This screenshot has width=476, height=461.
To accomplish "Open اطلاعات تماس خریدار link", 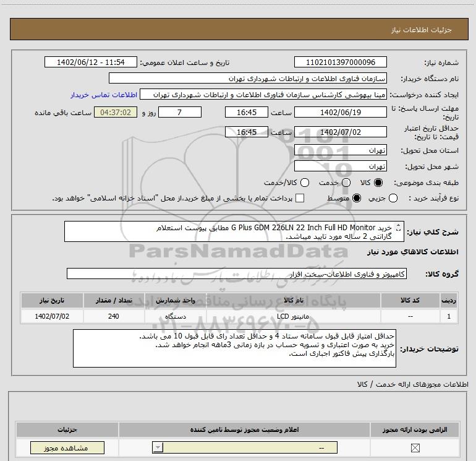I will [104, 95].
